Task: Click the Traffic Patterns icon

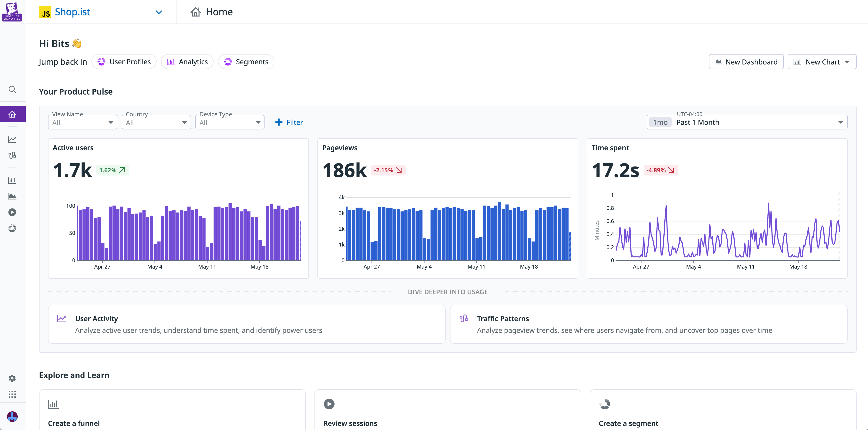Action: point(463,319)
